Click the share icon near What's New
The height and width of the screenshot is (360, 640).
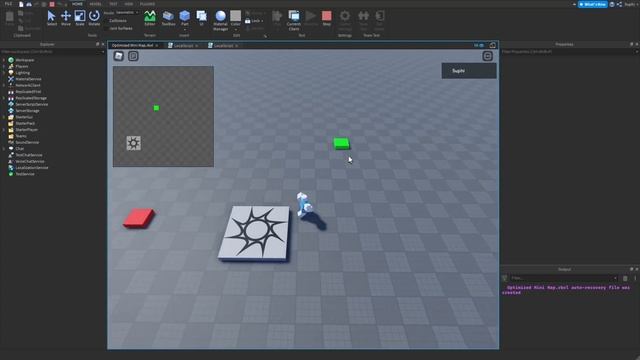[x=619, y=4]
